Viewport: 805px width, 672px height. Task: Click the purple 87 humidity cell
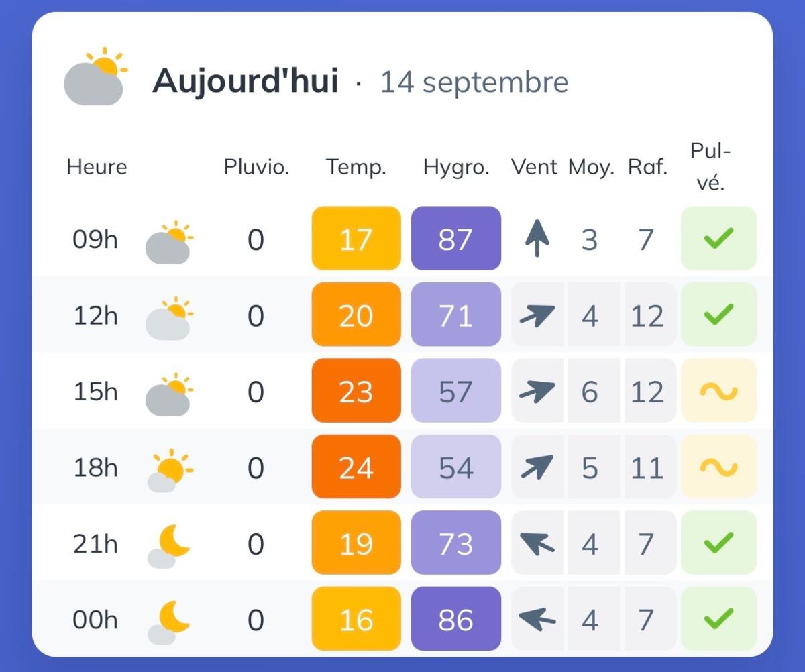(x=456, y=238)
